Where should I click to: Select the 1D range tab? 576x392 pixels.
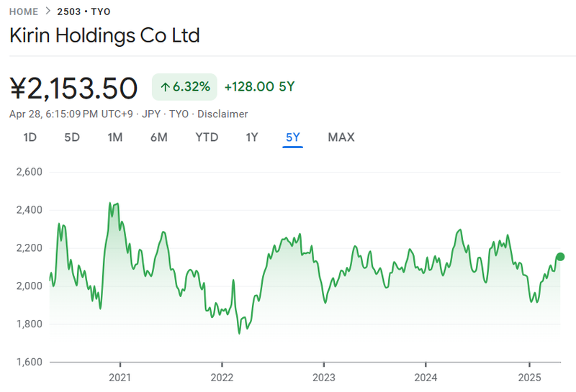(30, 137)
